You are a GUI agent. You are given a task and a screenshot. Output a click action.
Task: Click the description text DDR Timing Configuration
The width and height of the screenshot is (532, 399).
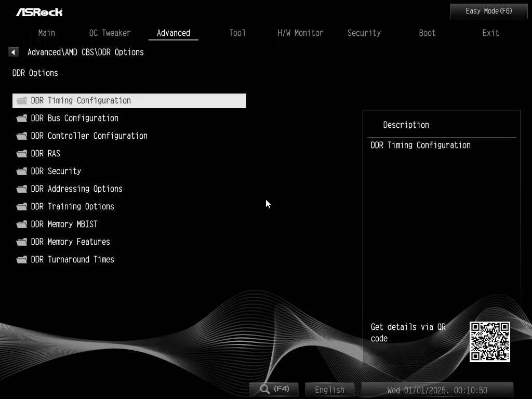420,145
